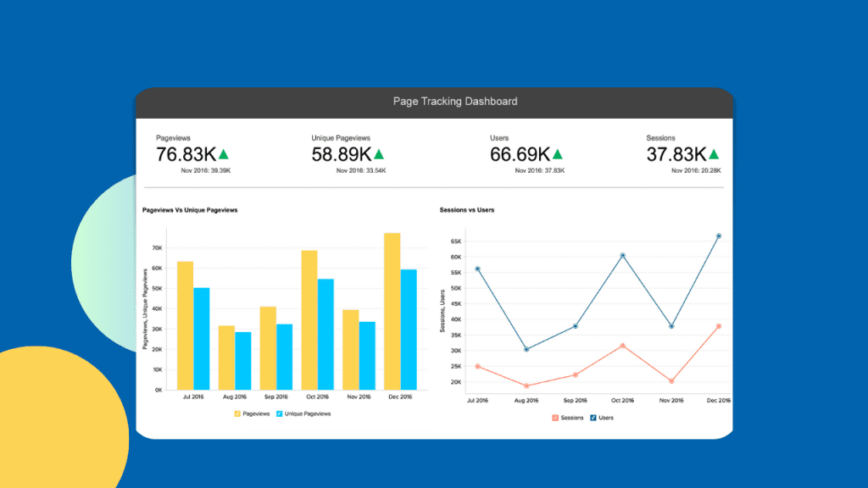Screen dimensions: 868x488
Task: Select the blue Unique Pageviews bar for Jul 2016
Action: coord(202,339)
